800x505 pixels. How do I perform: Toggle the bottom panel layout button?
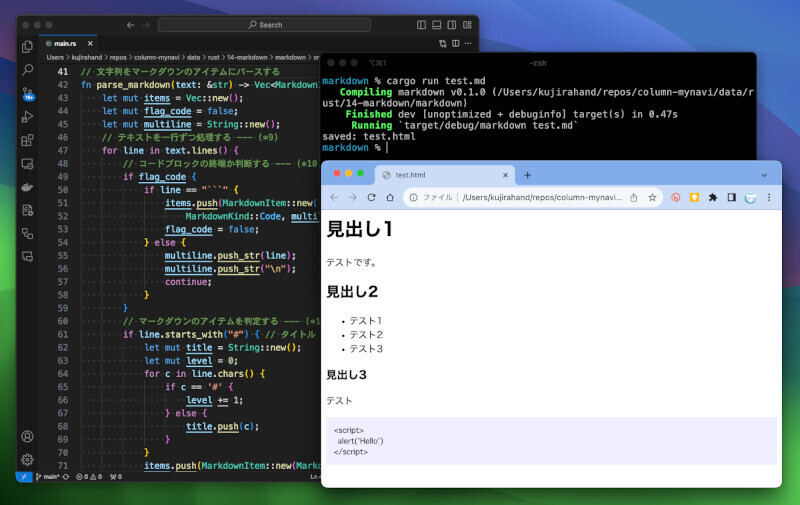coord(436,24)
